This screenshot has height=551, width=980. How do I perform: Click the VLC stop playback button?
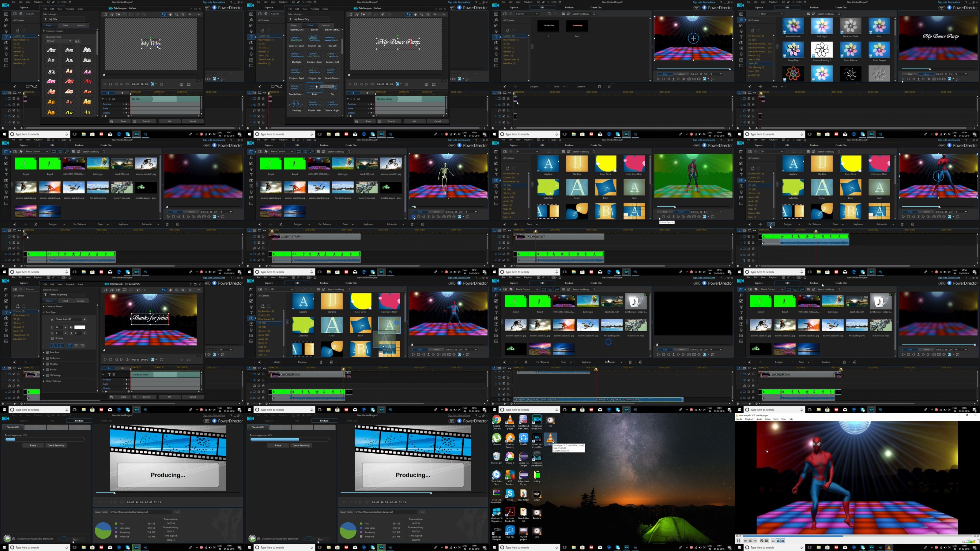(x=750, y=541)
